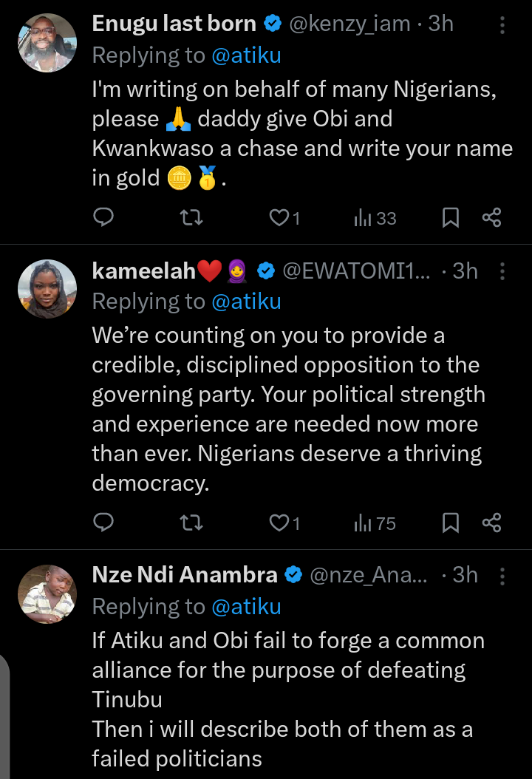
Task: Open more options on Enugu last born's tweet
Action: click(x=502, y=25)
